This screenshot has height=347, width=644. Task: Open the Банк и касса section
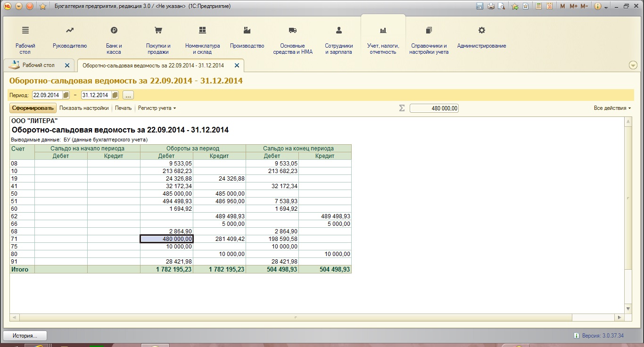click(114, 40)
